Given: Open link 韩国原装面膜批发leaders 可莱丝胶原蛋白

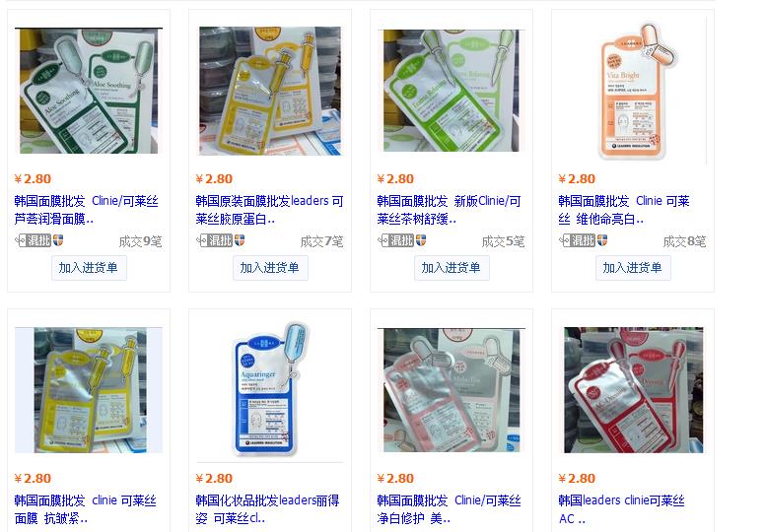Looking at the screenshot, I should (x=269, y=210).
